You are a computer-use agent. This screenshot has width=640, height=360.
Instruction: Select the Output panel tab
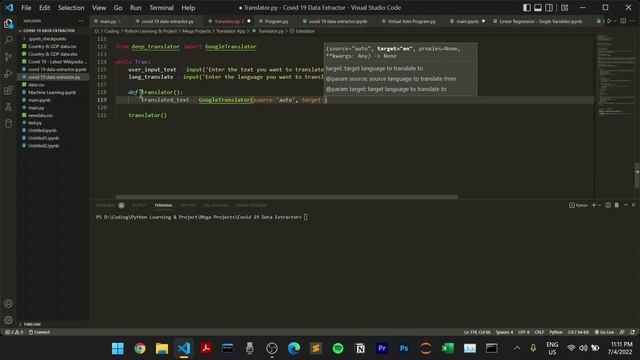click(x=139, y=205)
